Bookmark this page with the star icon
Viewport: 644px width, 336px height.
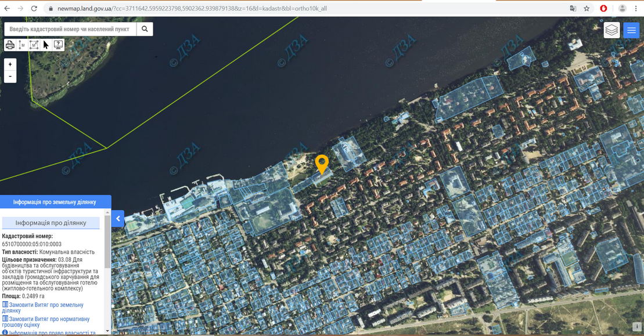click(x=587, y=9)
